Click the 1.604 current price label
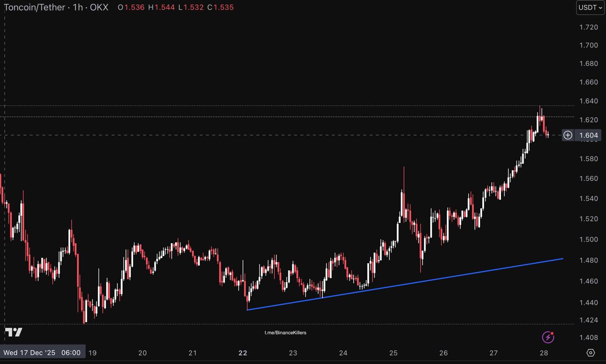 click(588, 135)
